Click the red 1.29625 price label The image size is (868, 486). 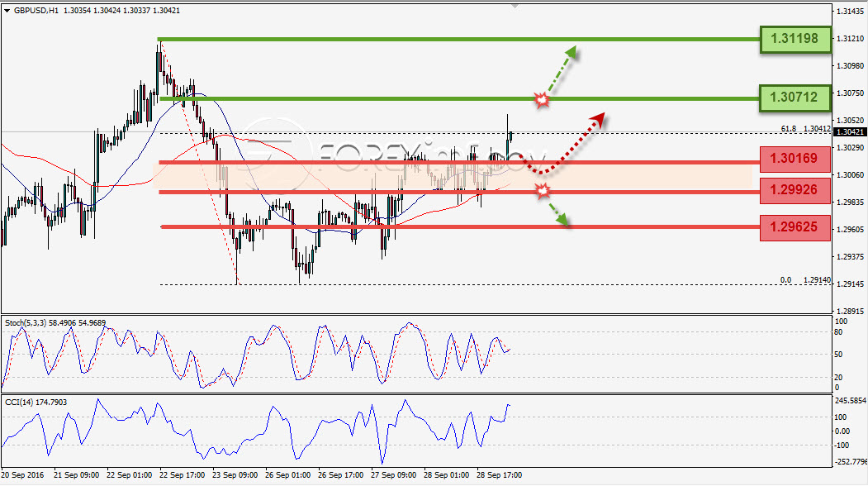(795, 227)
